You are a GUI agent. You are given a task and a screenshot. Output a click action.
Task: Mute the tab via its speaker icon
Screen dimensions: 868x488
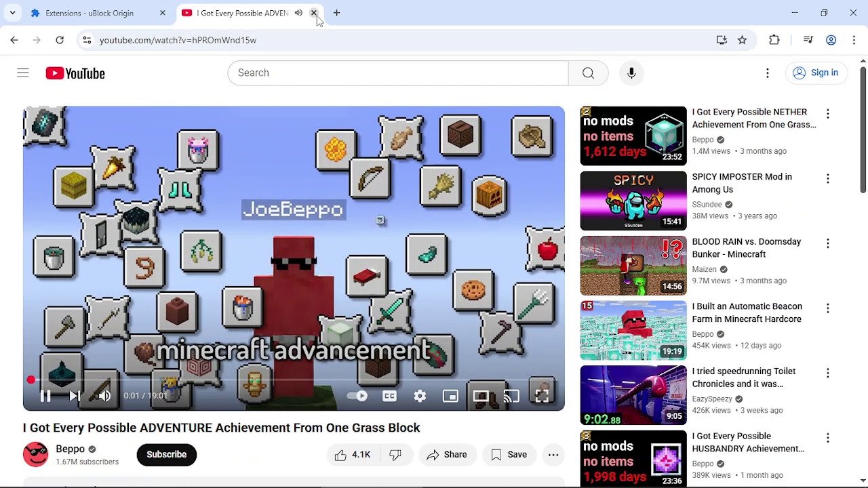(x=298, y=13)
